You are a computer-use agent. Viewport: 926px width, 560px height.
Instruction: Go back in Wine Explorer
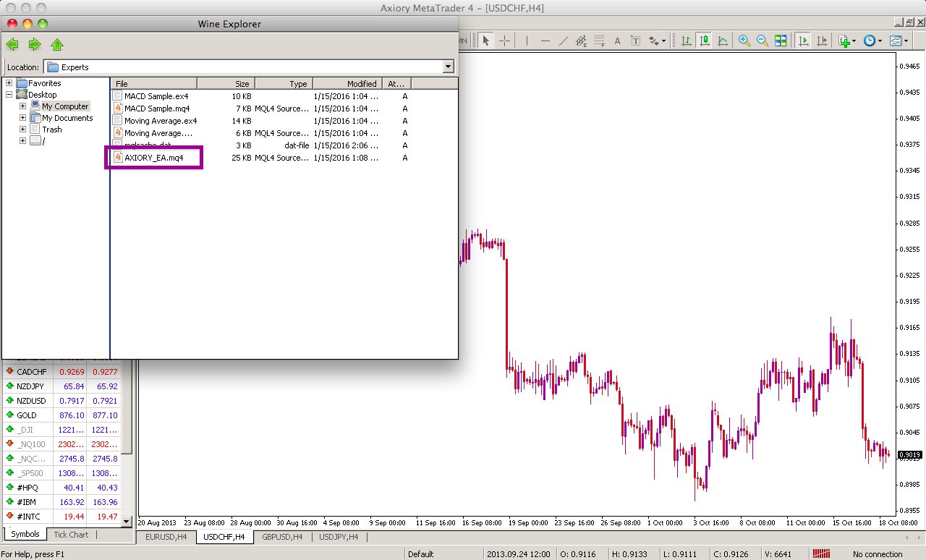click(12, 45)
